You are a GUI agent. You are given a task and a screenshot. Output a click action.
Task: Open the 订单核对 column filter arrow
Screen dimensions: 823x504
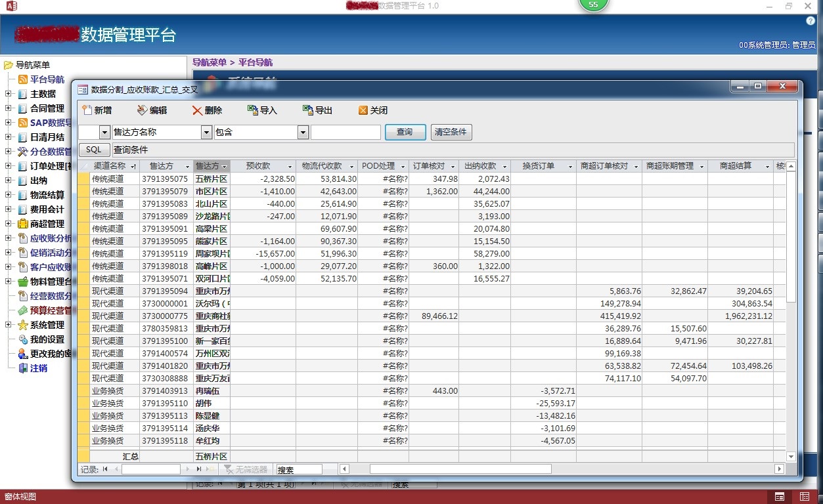(x=453, y=167)
